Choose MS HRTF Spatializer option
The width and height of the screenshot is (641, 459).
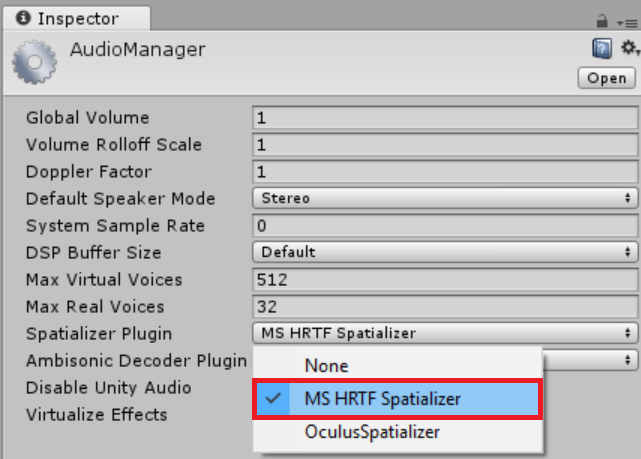[x=382, y=399]
